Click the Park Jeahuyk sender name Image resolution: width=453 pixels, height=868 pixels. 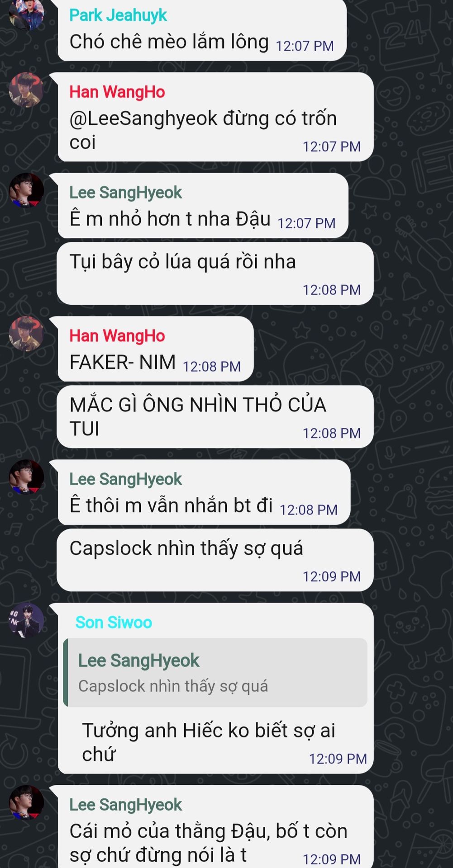click(x=118, y=15)
